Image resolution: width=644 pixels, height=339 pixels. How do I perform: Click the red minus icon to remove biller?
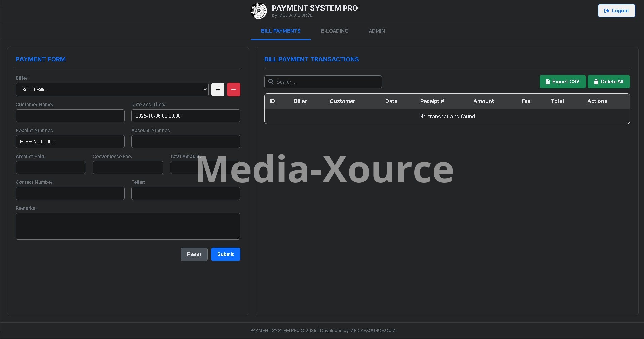[233, 90]
